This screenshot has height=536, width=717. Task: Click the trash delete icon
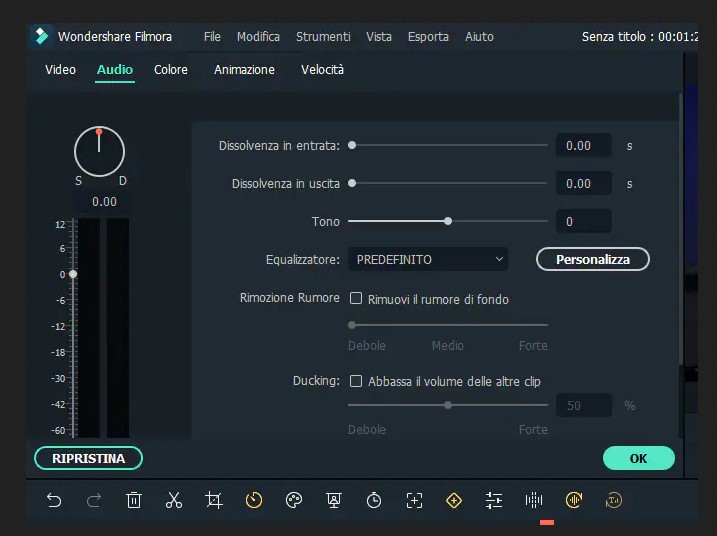tap(134, 500)
